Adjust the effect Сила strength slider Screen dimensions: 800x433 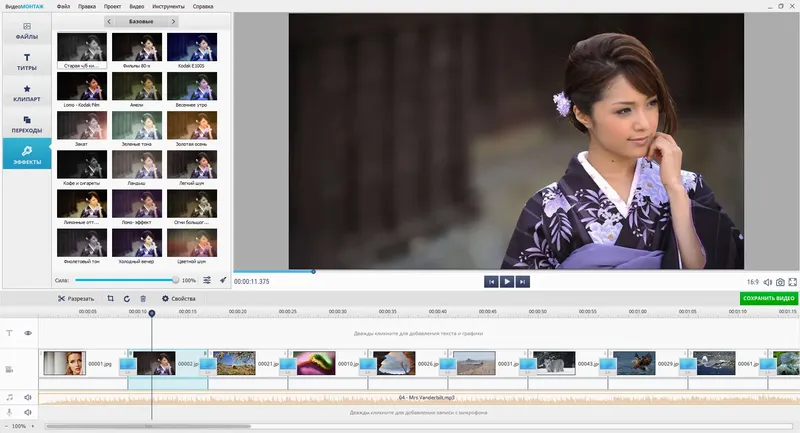tap(127, 280)
